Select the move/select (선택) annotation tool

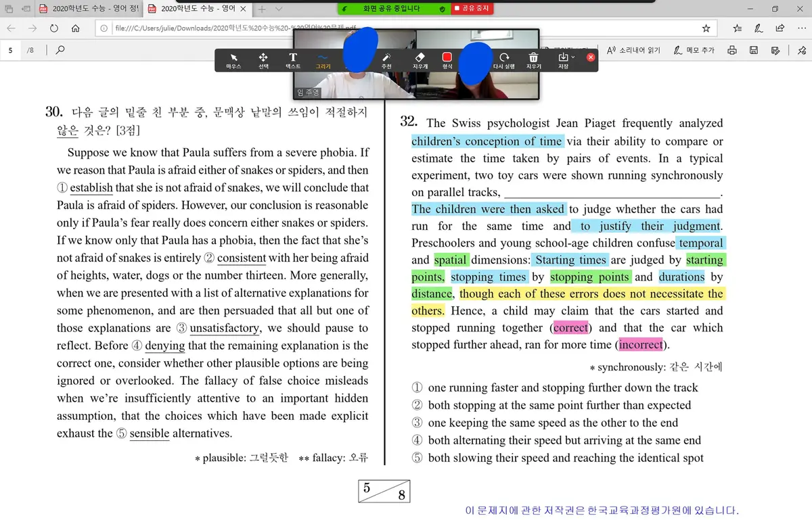coord(263,60)
